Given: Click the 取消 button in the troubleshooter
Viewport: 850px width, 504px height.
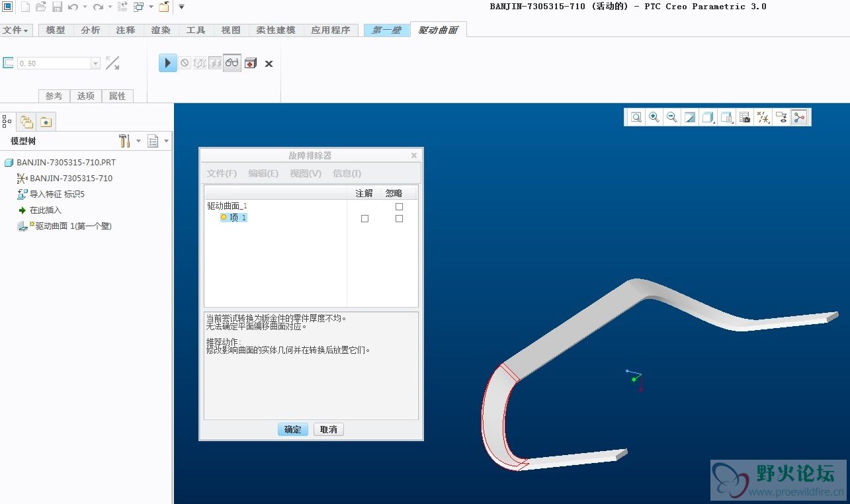Looking at the screenshot, I should [x=329, y=429].
